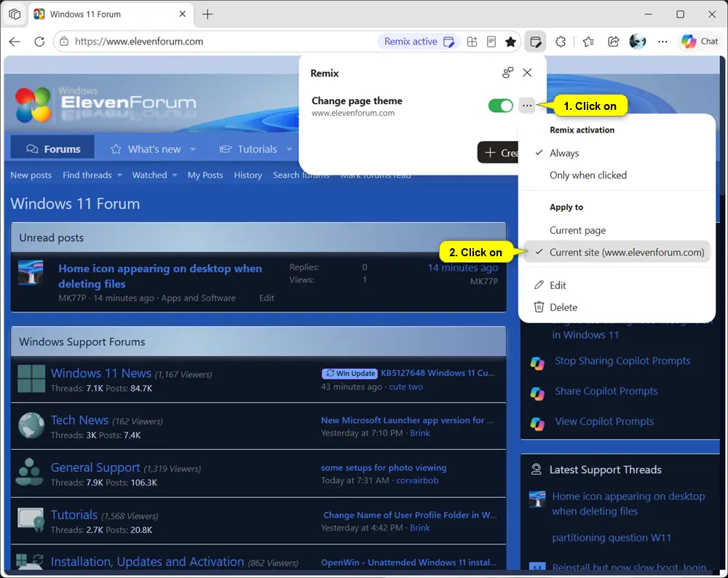This screenshot has width=728, height=578.
Task: Expand Find threads dropdown arrow
Action: [x=119, y=175]
